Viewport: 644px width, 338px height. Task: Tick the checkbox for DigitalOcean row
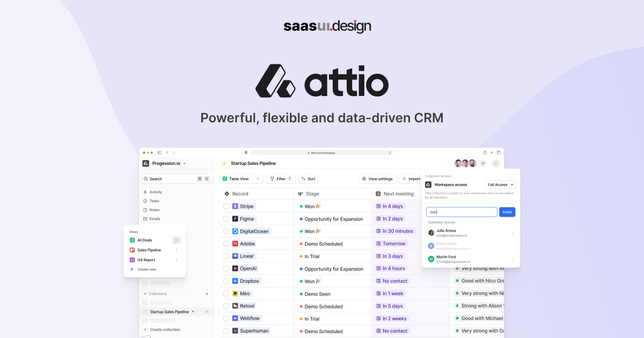[x=226, y=231]
